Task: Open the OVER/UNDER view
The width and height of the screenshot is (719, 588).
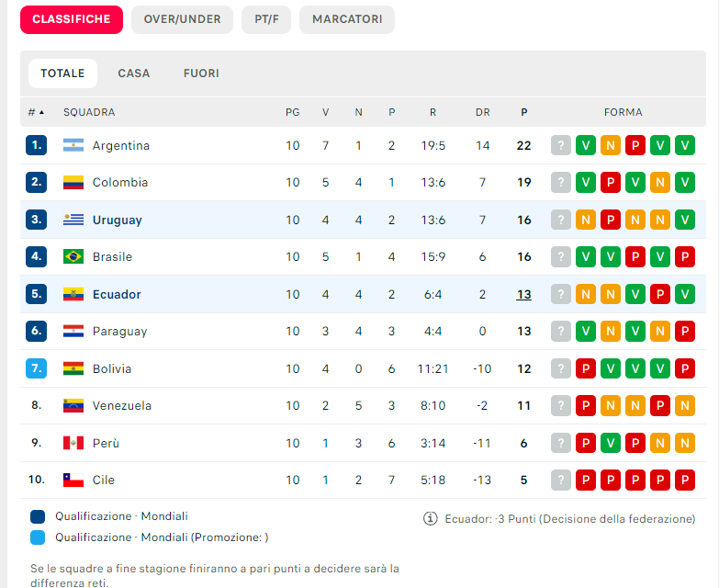Action: [x=182, y=19]
